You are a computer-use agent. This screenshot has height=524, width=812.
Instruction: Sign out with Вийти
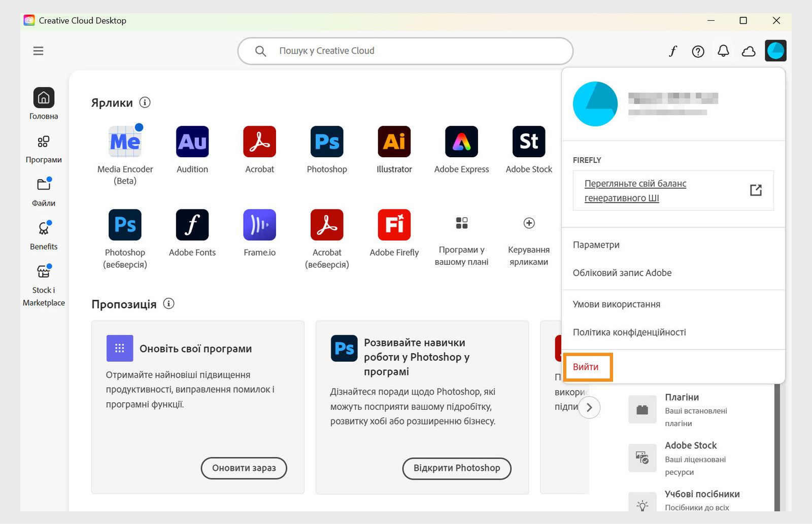[586, 367]
